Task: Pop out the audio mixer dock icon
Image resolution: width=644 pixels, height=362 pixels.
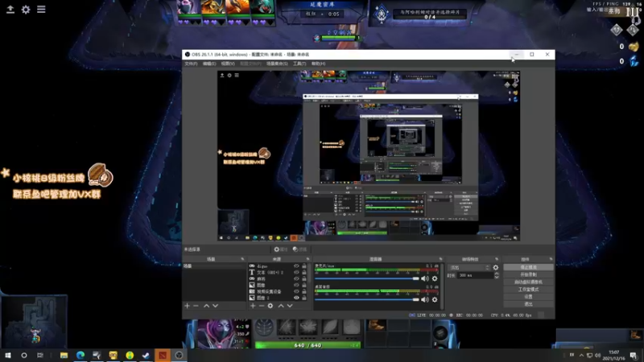Action: (440, 259)
